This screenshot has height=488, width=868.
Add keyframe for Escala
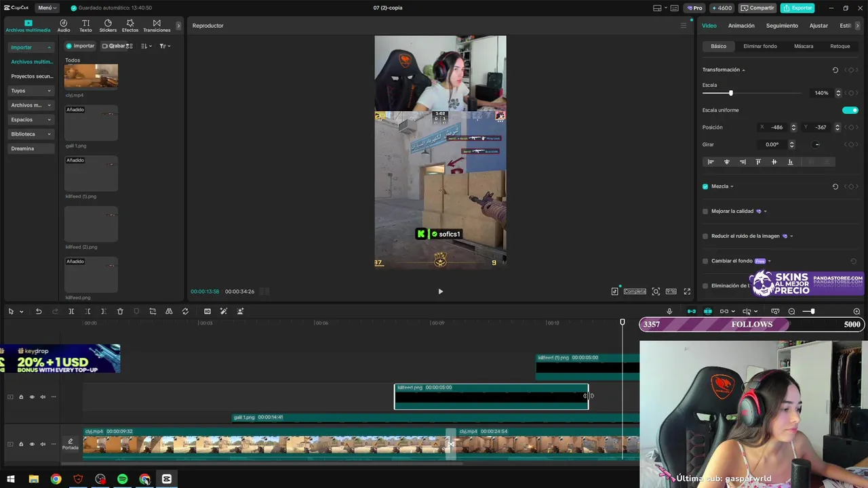(851, 93)
